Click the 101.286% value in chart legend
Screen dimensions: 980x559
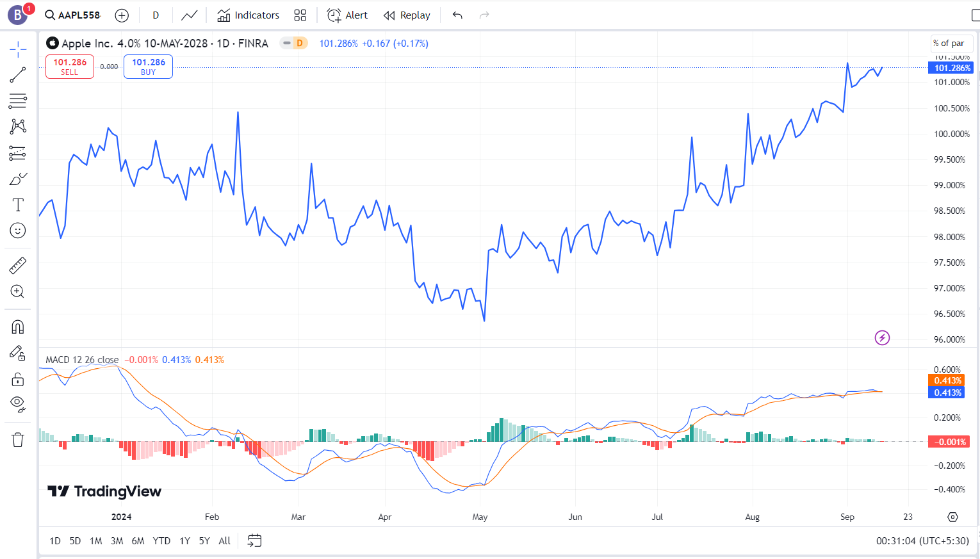click(x=339, y=44)
